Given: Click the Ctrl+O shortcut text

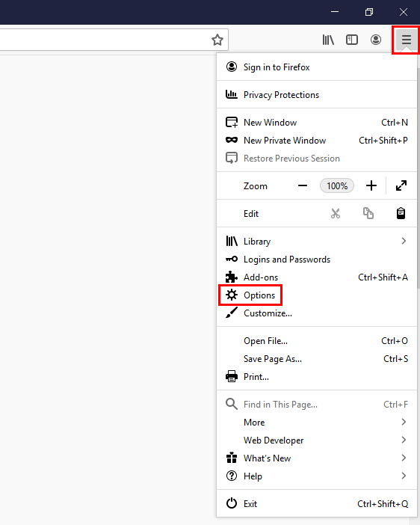Looking at the screenshot, I should [x=395, y=340].
